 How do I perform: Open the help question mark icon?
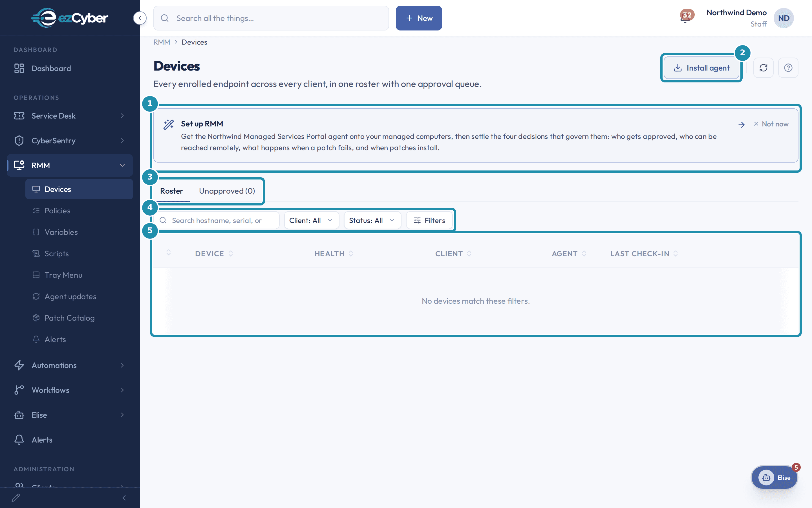788,68
